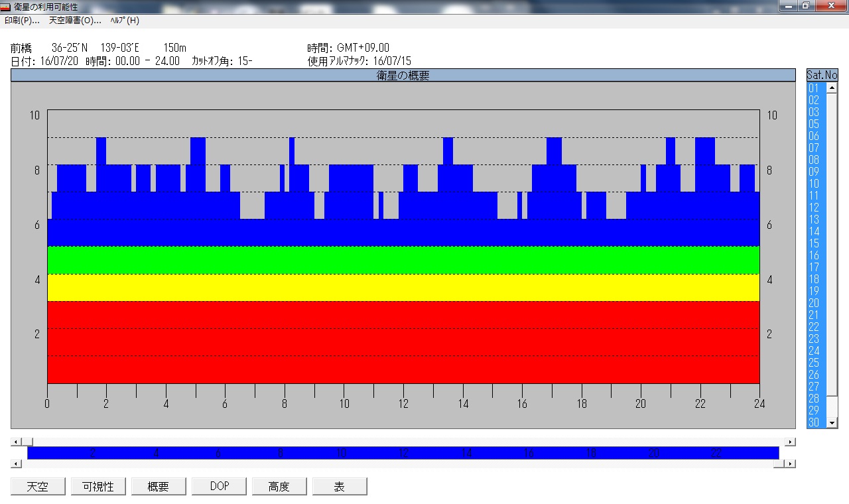Click satellite list scroll up arrow

[832, 88]
